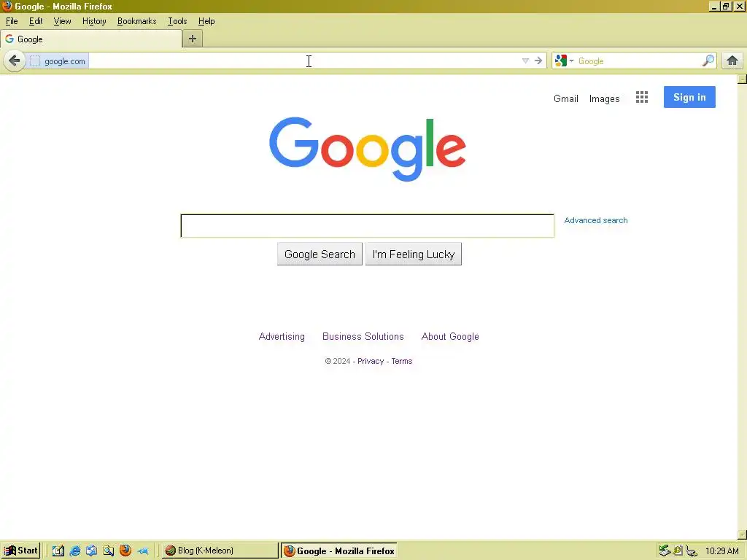Click the 10:29 AM taskbar clock
This screenshot has height=560, width=747.
pos(721,551)
